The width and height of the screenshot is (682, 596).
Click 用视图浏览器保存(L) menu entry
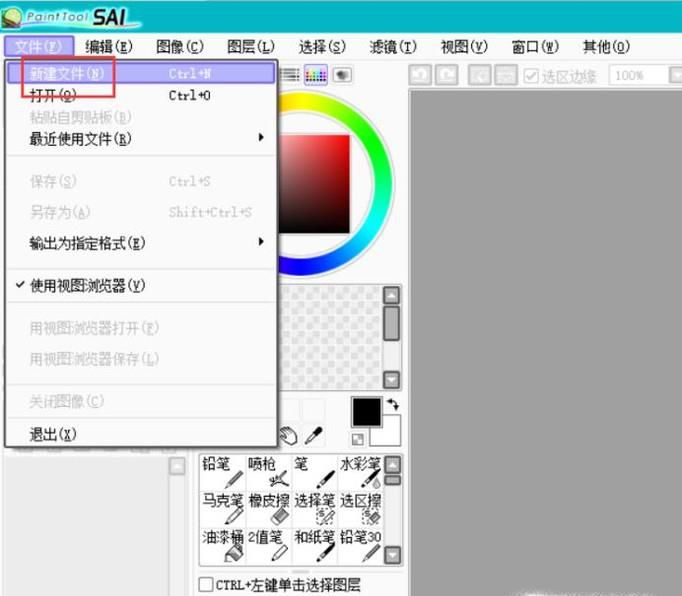[141, 359]
